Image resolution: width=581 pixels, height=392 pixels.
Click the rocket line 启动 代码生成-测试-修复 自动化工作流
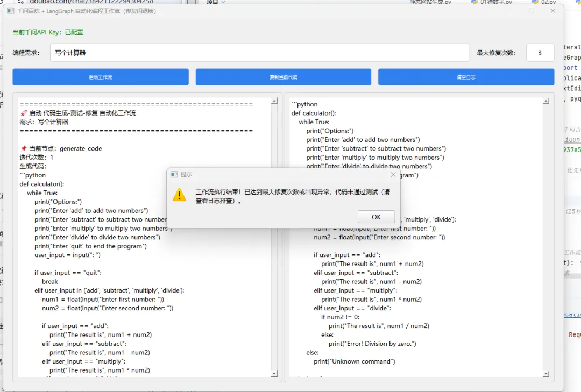click(x=78, y=113)
